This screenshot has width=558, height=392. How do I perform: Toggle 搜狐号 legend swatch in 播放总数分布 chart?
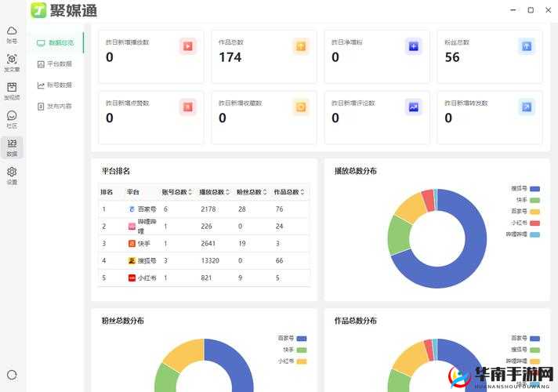[x=534, y=189]
